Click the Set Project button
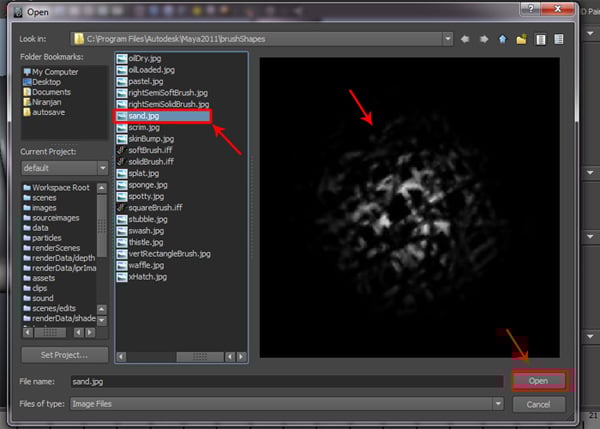 (x=64, y=355)
